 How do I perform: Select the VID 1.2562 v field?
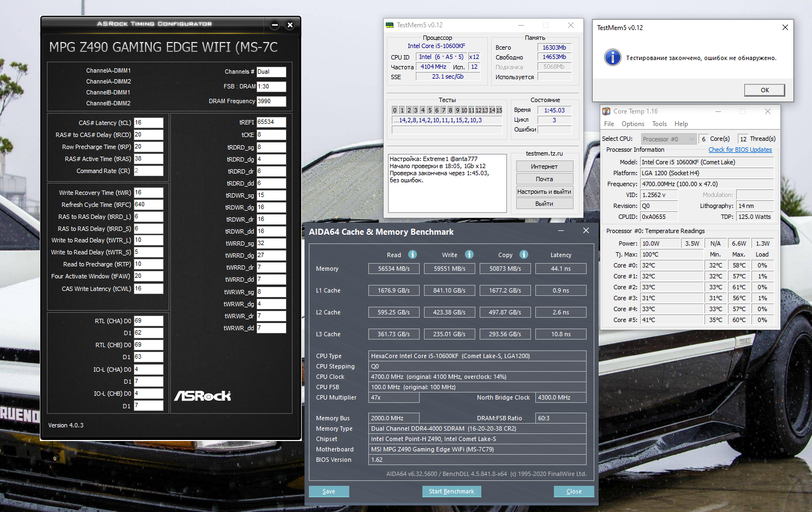[x=659, y=195]
